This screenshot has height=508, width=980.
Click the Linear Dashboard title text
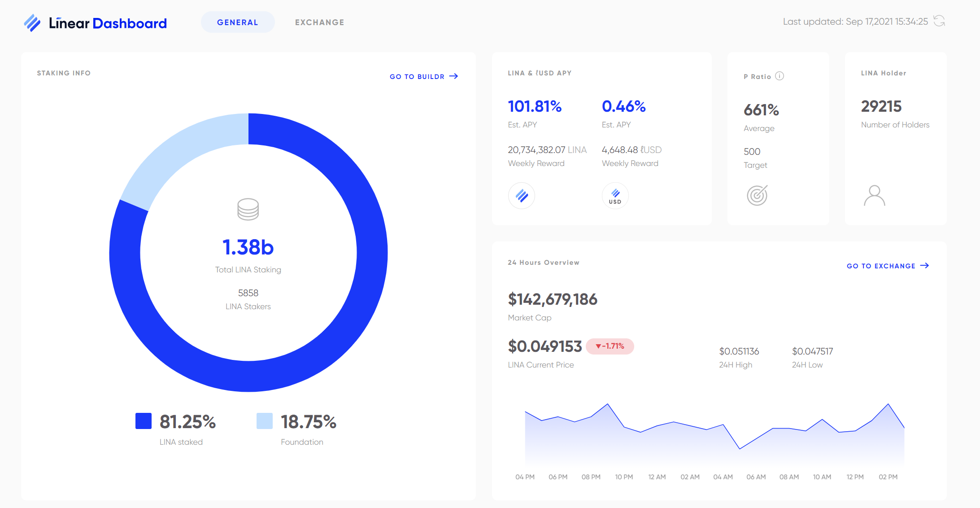[108, 23]
